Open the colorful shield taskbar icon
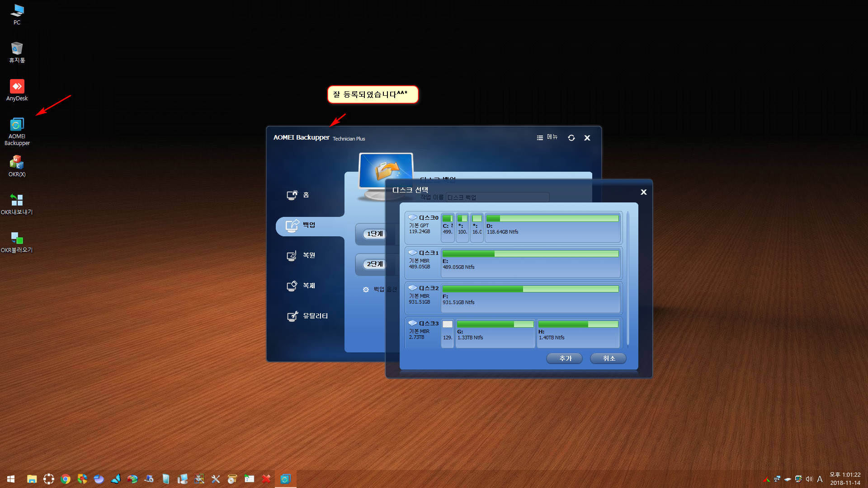 [x=82, y=479]
